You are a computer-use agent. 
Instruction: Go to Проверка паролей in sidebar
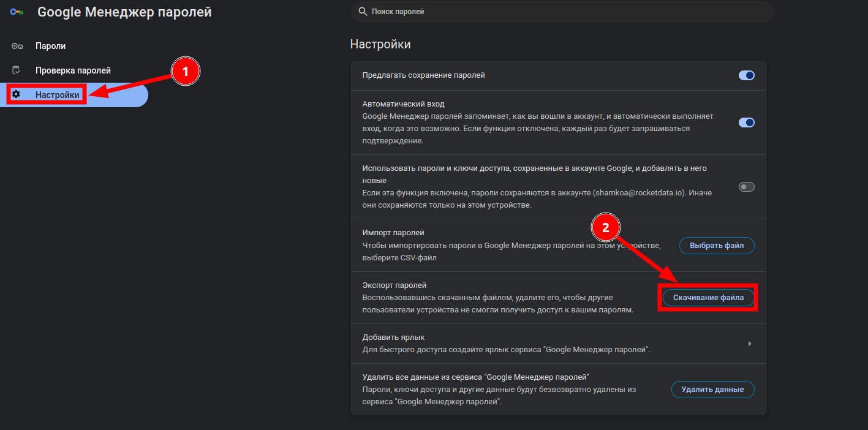point(73,70)
